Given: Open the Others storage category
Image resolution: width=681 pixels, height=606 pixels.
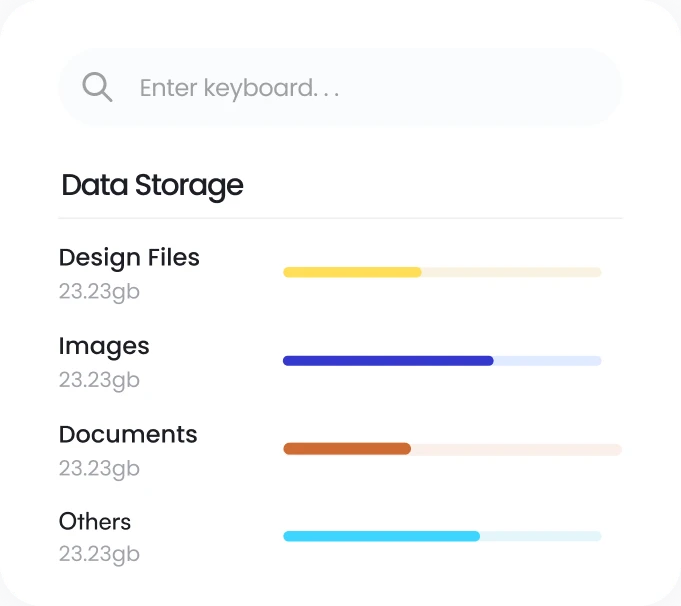Looking at the screenshot, I should [x=95, y=521].
